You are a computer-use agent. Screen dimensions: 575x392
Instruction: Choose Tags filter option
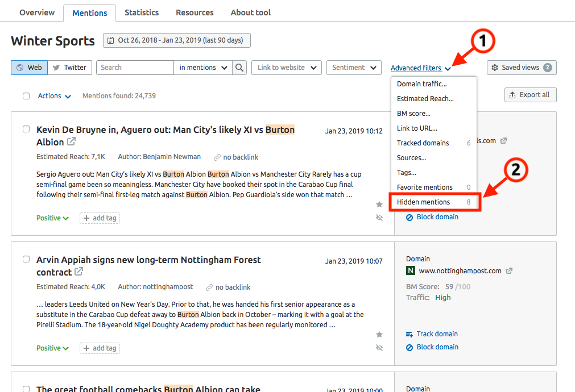pyautogui.click(x=434, y=173)
